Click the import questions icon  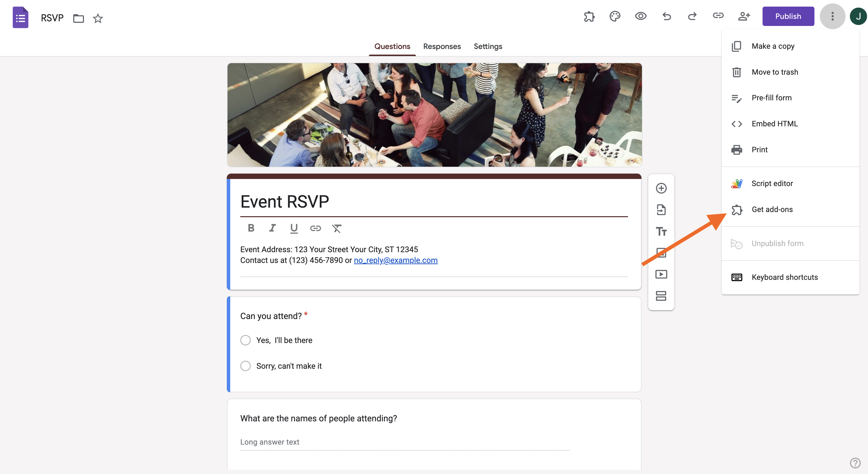point(661,210)
